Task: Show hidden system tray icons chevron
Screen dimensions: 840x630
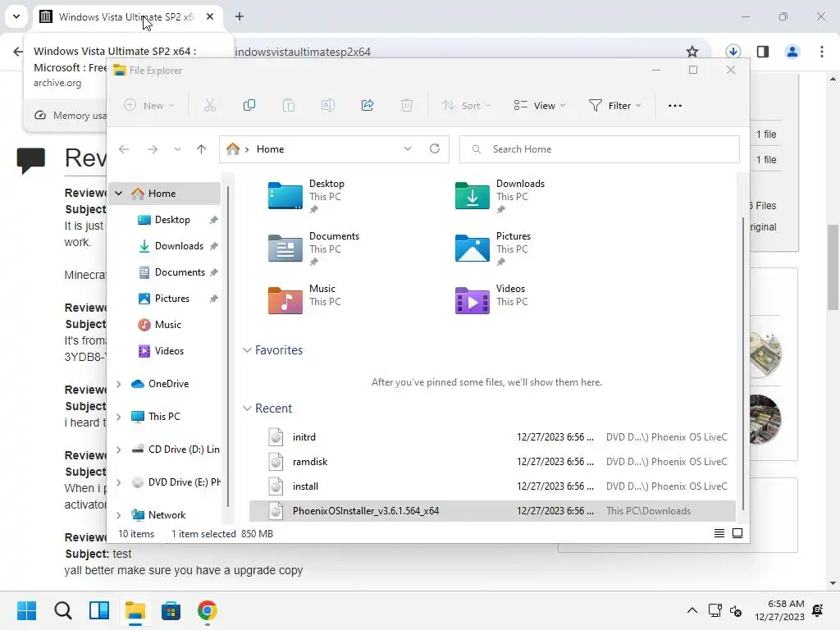Action: point(692,610)
